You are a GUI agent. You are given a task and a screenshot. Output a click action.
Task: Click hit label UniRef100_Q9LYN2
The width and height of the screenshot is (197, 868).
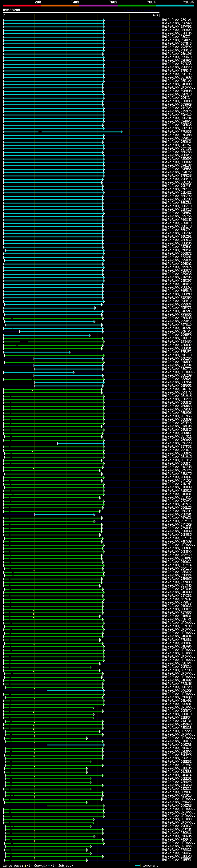177,186
